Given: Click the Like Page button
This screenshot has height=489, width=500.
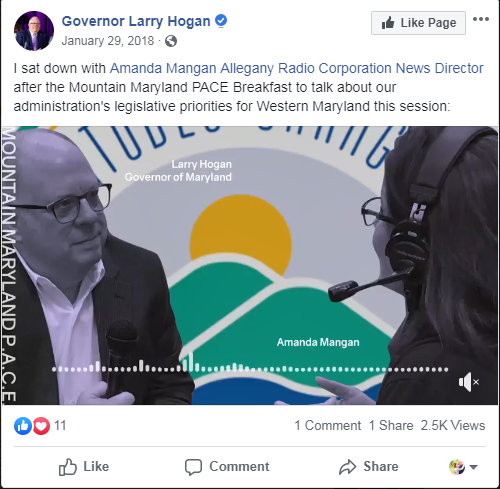Looking at the screenshot, I should (x=418, y=23).
